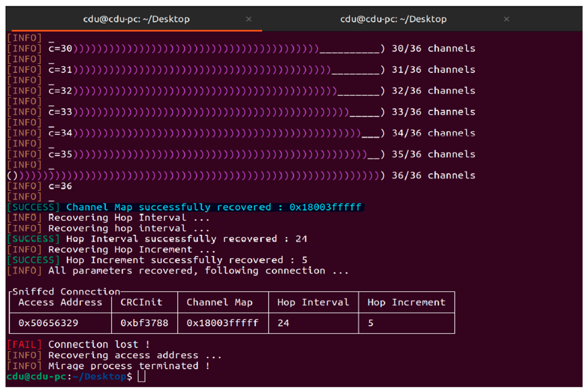588x392 pixels.
Task: Click the Channel Map value in the table
Action: tap(222, 323)
